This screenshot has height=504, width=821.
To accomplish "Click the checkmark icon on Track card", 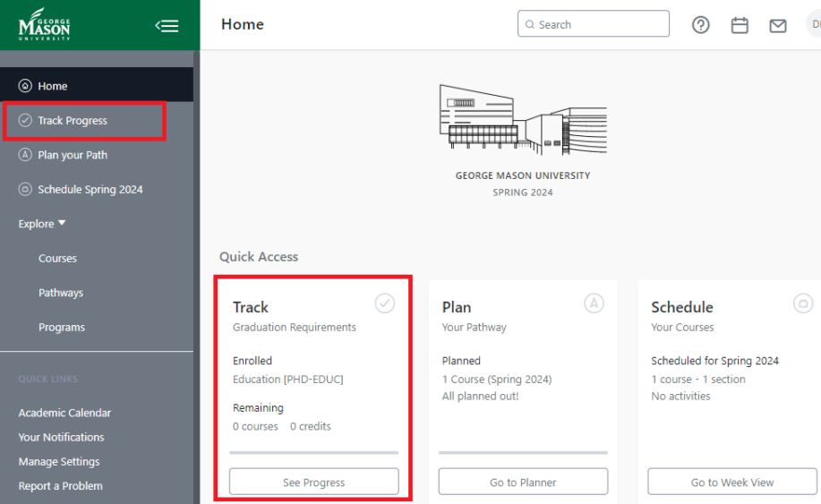I will click(x=384, y=303).
